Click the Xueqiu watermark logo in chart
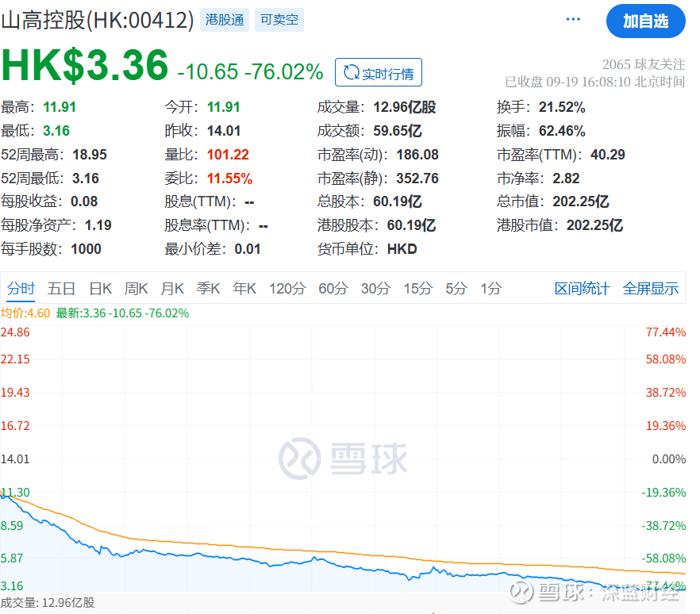 343,459
